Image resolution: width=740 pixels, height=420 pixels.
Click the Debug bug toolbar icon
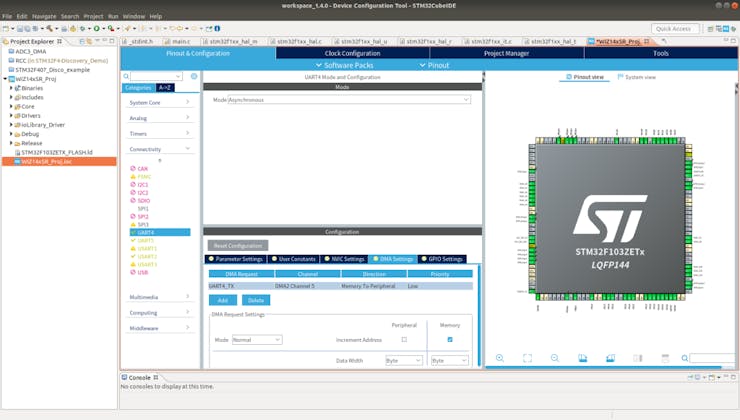tap(83, 28)
